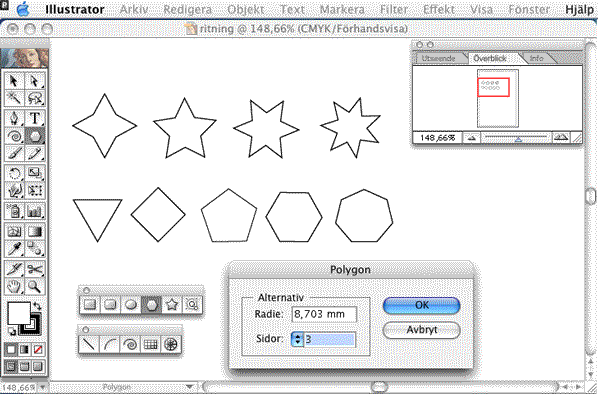Screen dimensions: 598x395
Task: Choose the Paintbrush tool
Action: click(14, 153)
